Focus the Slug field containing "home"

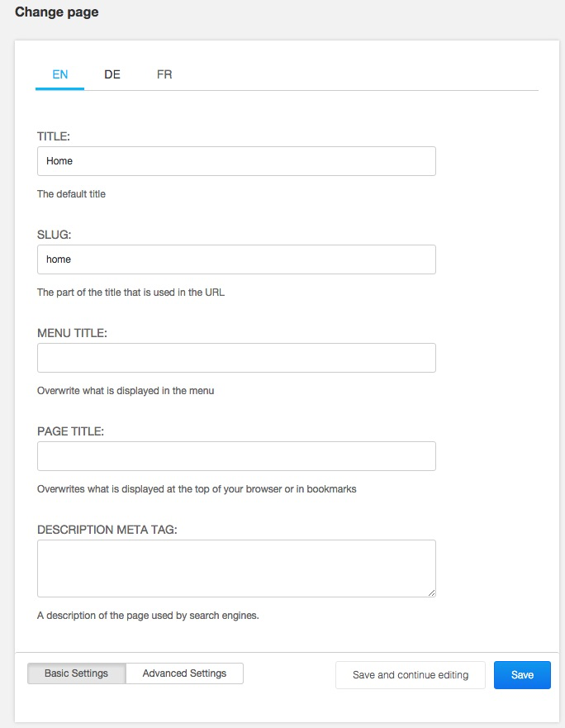(236, 259)
